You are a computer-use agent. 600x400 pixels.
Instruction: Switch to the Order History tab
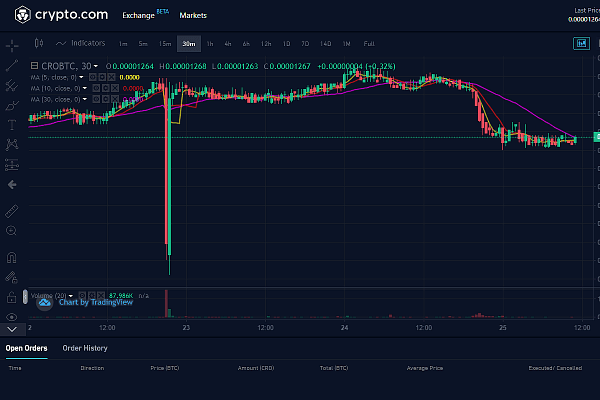85,348
